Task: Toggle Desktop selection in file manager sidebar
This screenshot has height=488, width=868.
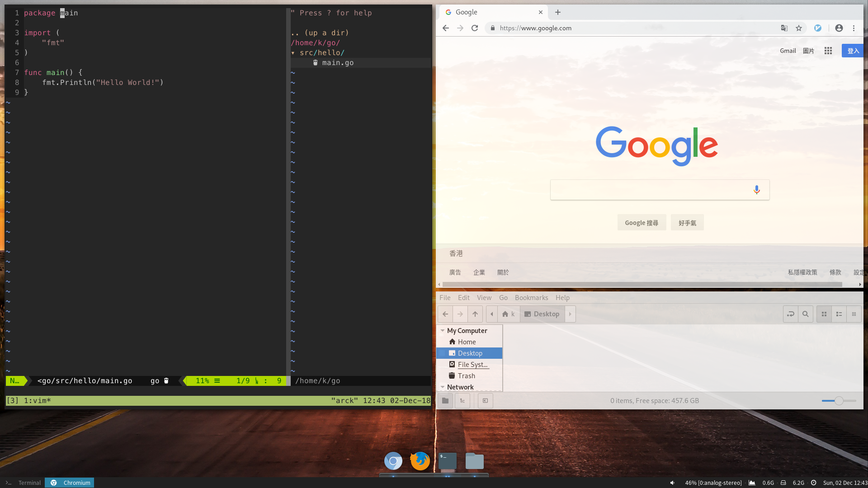Action: (470, 352)
